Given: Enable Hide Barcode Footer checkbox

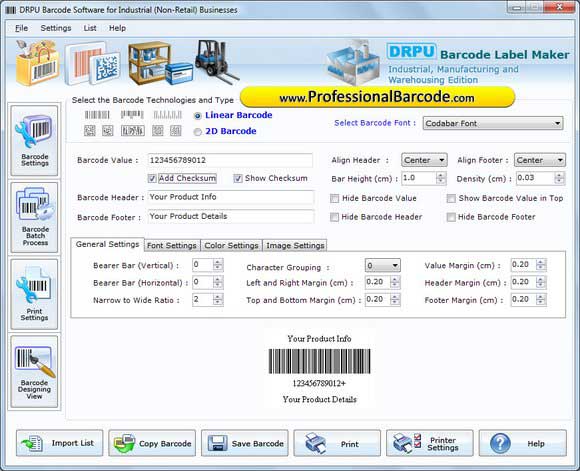Looking at the screenshot, I should pos(451,217).
